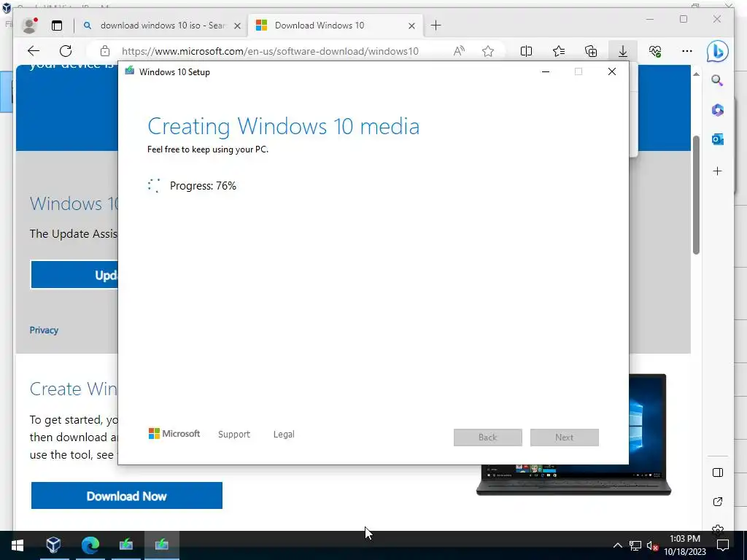The height and width of the screenshot is (560, 747).
Task: Launch Bing Chat sidebar button
Action: click(718, 51)
